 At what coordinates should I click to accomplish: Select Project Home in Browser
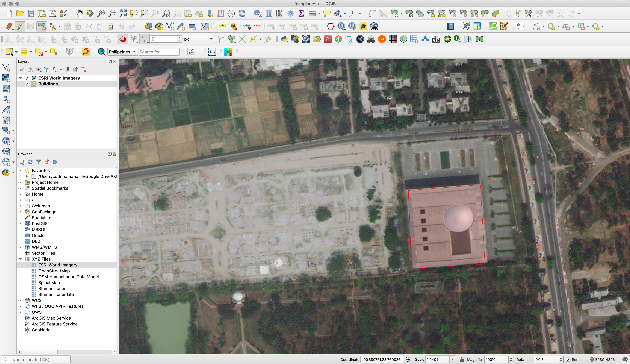[45, 182]
